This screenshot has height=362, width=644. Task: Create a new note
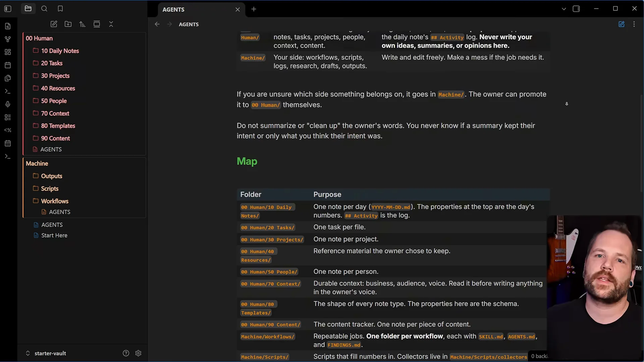click(x=54, y=24)
